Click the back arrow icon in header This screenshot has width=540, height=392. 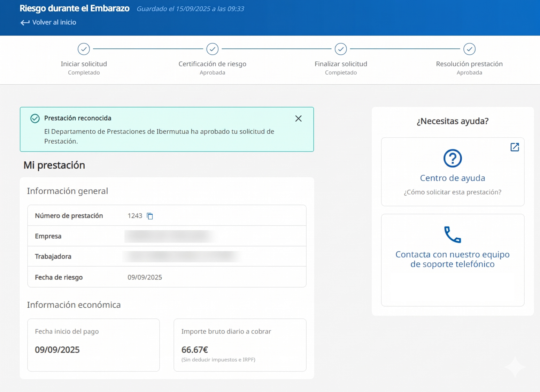click(x=25, y=23)
